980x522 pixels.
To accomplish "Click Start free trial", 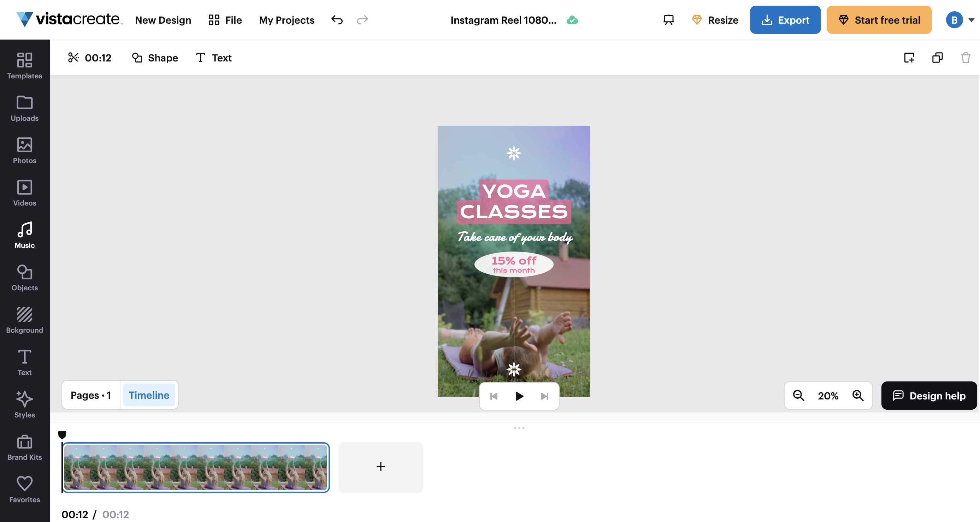I will [x=879, y=20].
